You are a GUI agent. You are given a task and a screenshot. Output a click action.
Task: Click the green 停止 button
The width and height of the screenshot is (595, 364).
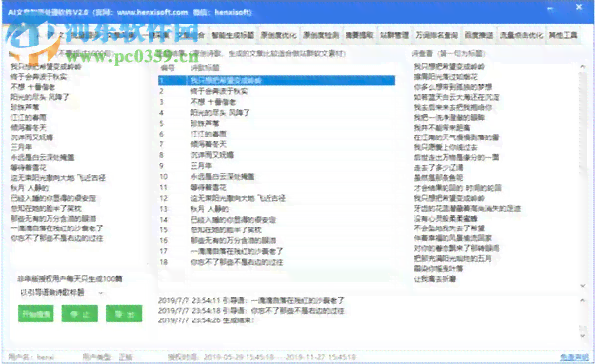coord(79,314)
